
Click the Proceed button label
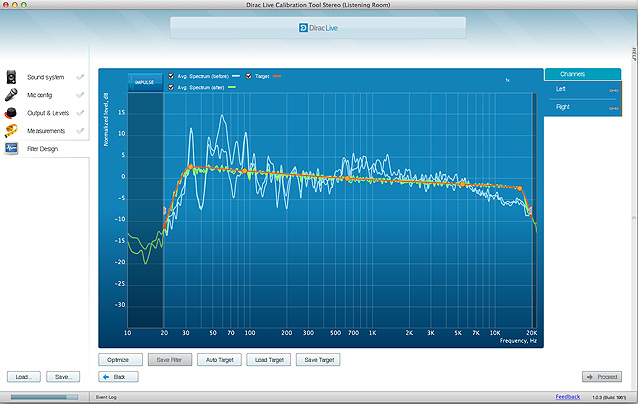click(x=607, y=377)
